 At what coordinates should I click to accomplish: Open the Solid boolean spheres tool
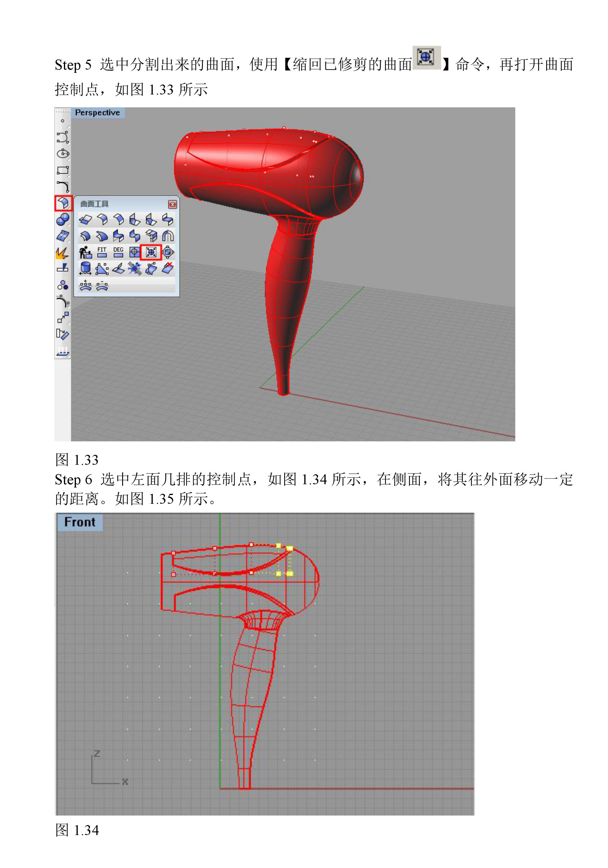click(x=62, y=220)
